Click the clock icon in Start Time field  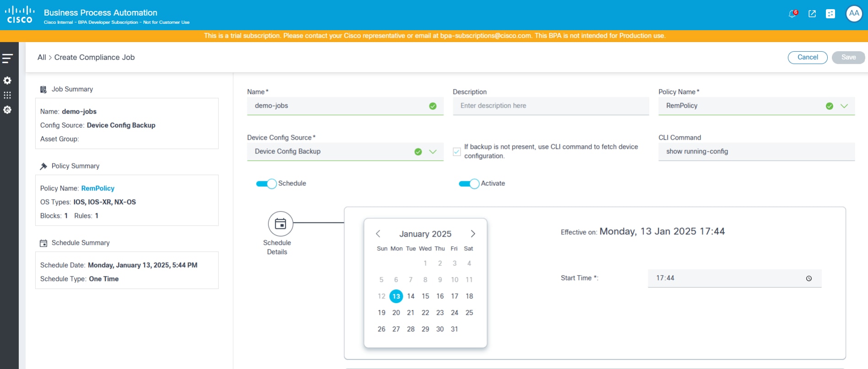point(809,278)
